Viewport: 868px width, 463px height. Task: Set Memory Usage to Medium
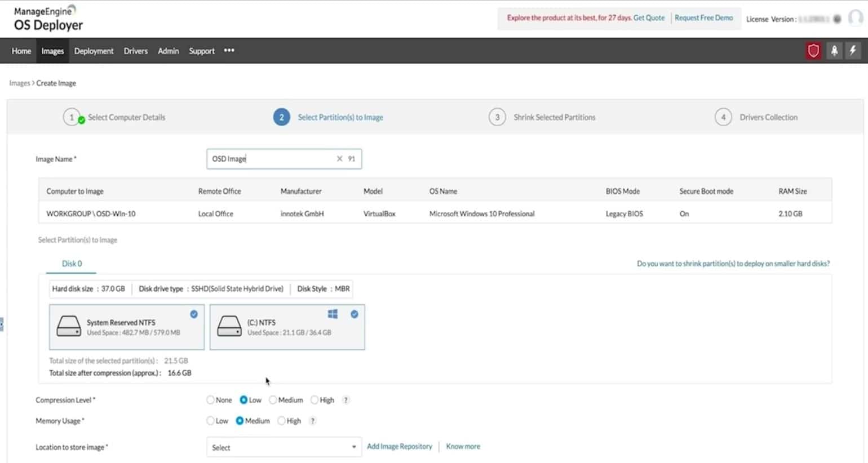click(x=240, y=421)
